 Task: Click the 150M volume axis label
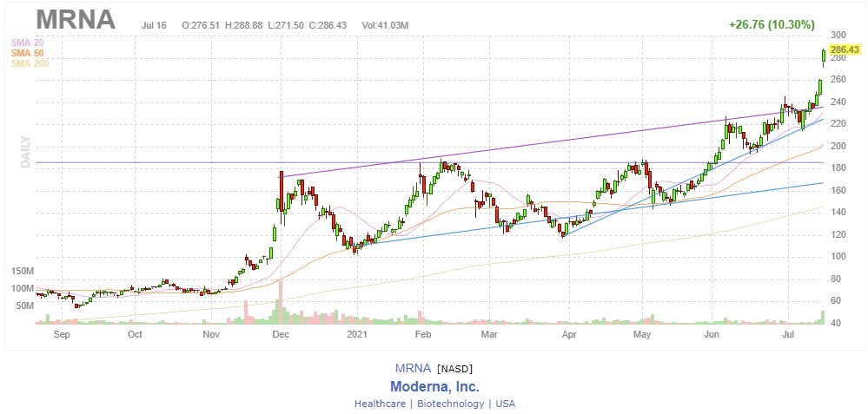pyautogui.click(x=22, y=272)
